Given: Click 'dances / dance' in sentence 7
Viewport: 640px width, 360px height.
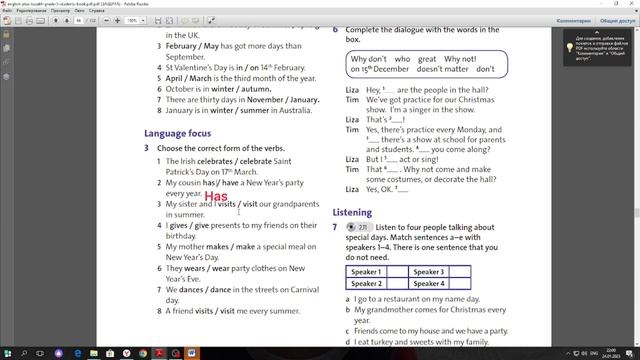Looking at the screenshot, I should pos(205,289).
